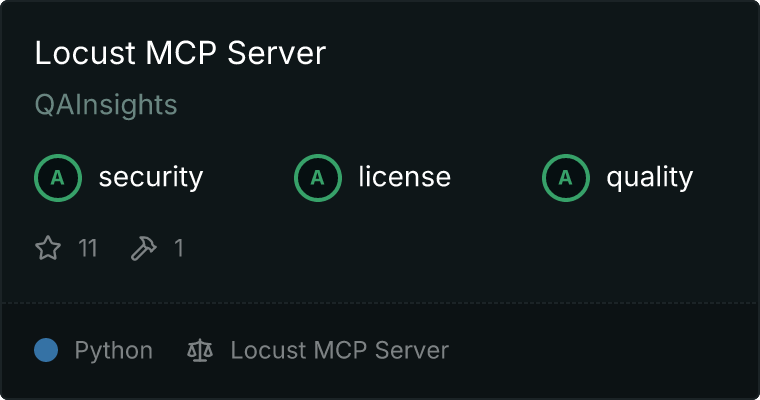
Task: Open the QAInsights author link
Action: (106, 105)
